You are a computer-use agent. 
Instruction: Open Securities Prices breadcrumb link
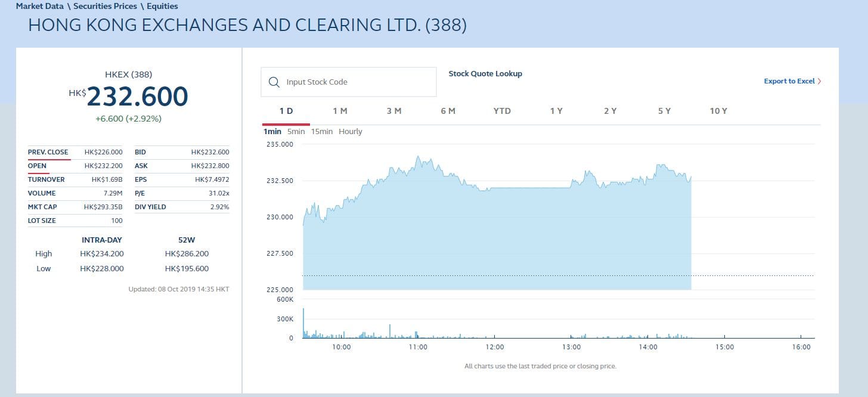tap(105, 6)
